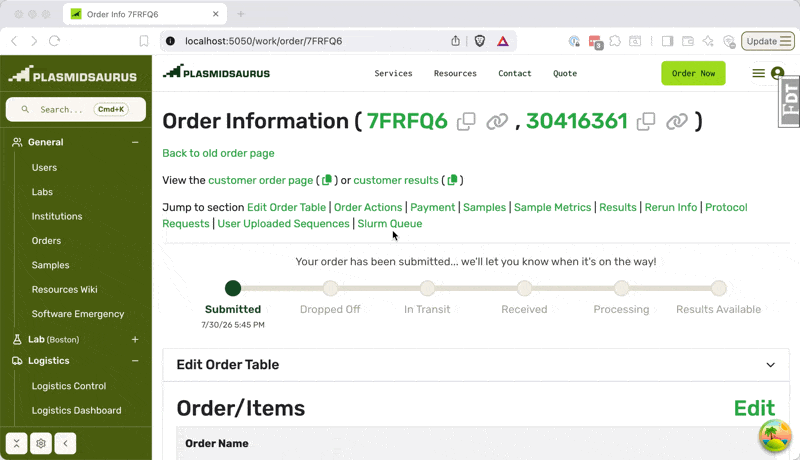This screenshot has width=800, height=460.
Task: Copy the customer results link icon
Action: pos(452,180)
